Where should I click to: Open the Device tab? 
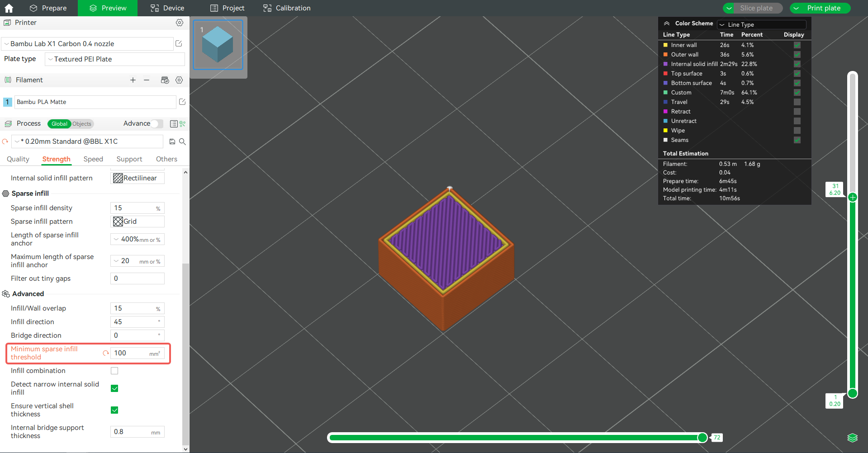pyautogui.click(x=167, y=8)
